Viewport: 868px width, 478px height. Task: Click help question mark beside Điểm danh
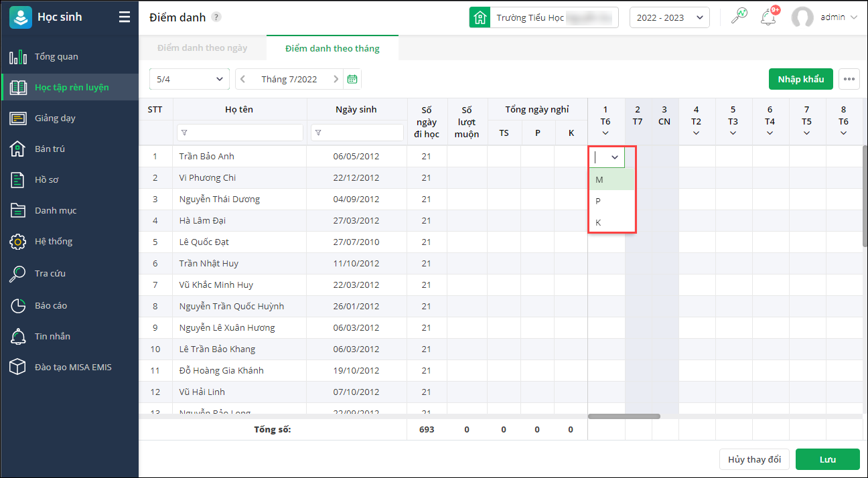click(216, 17)
